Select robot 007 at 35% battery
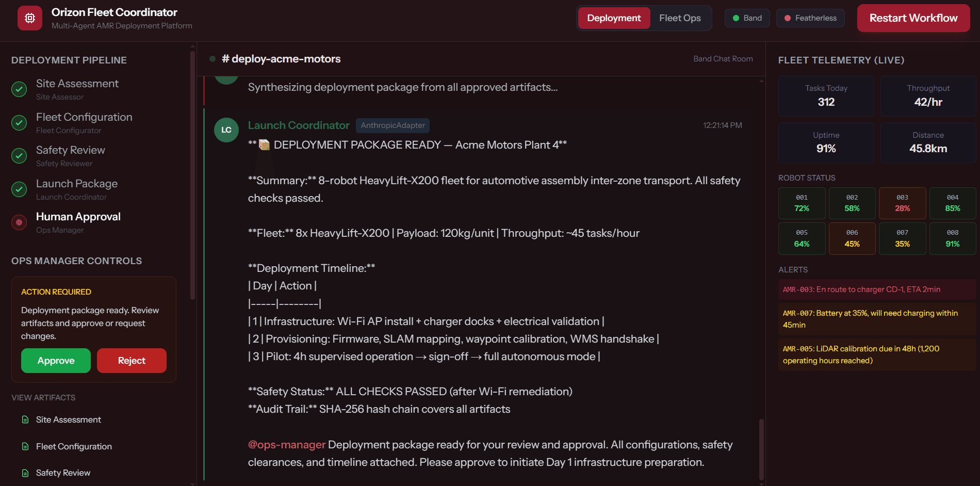 click(x=902, y=239)
